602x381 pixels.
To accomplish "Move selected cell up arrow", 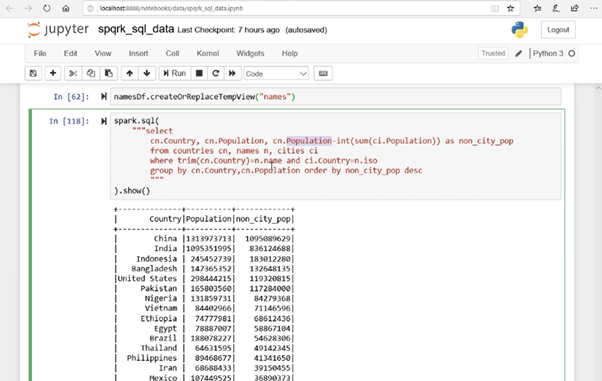I will tap(130, 73).
